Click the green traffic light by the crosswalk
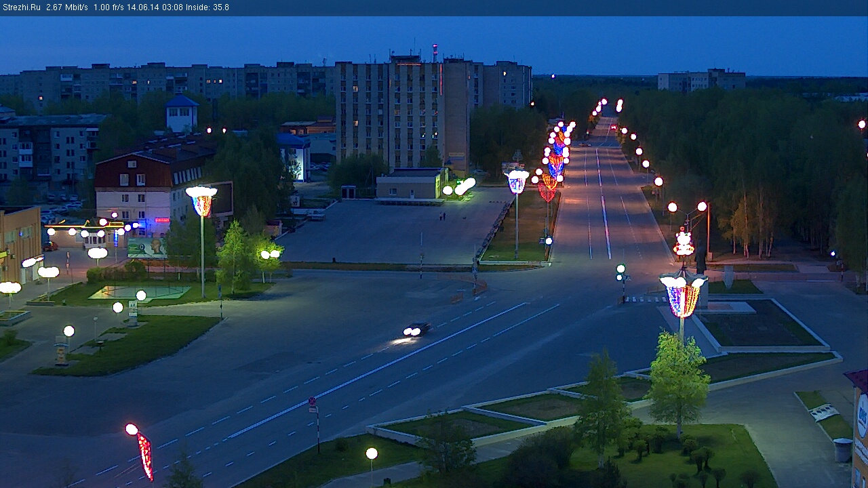Image resolution: width=868 pixels, height=488 pixels. point(620,273)
